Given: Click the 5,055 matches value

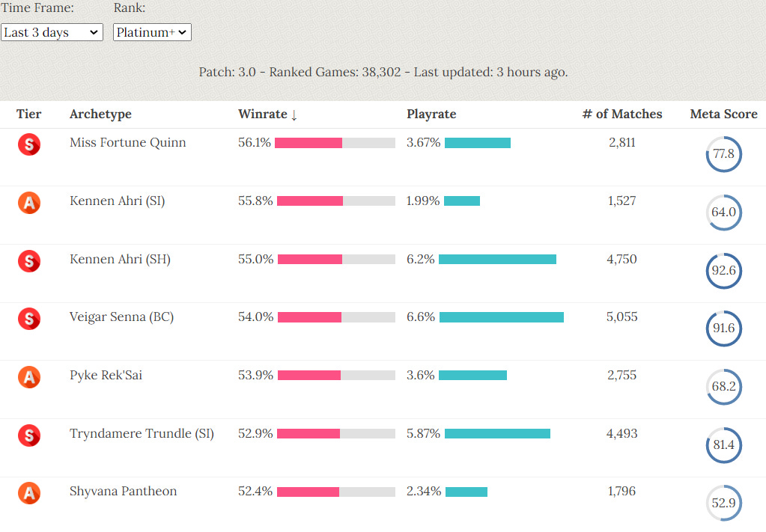Looking at the screenshot, I should pos(622,317).
